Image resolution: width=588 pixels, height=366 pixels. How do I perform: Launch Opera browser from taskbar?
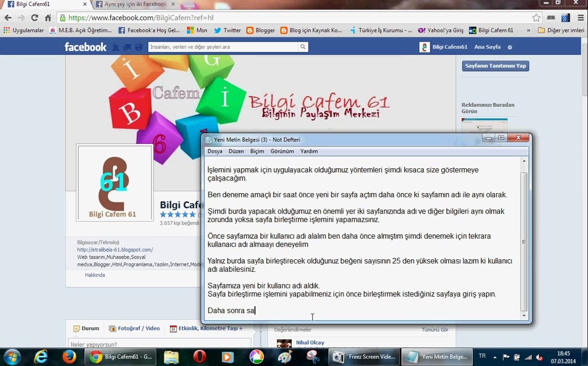[x=200, y=357]
